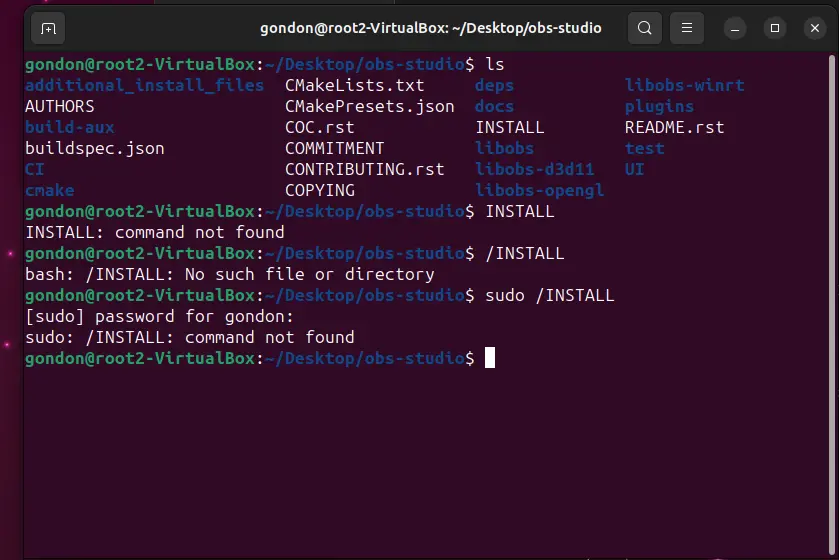Click the 'INSTALL: command not found' line
Screen dimensions: 839x560
(x=155, y=232)
